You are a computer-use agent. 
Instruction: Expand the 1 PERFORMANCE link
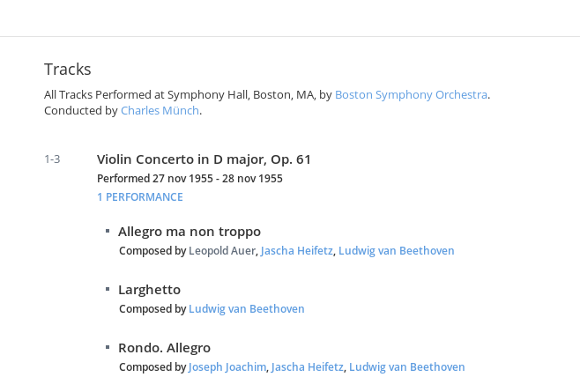pos(140,197)
